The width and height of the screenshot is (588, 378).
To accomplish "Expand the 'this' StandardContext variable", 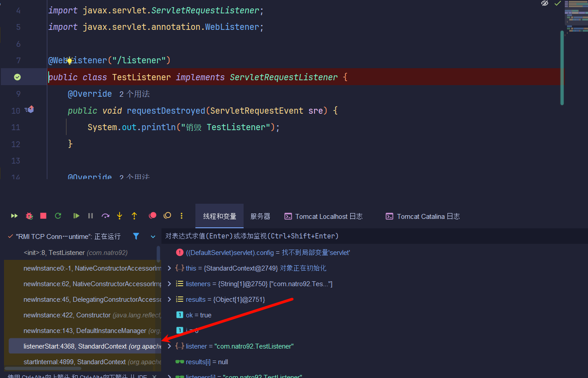I will pyautogui.click(x=169, y=268).
